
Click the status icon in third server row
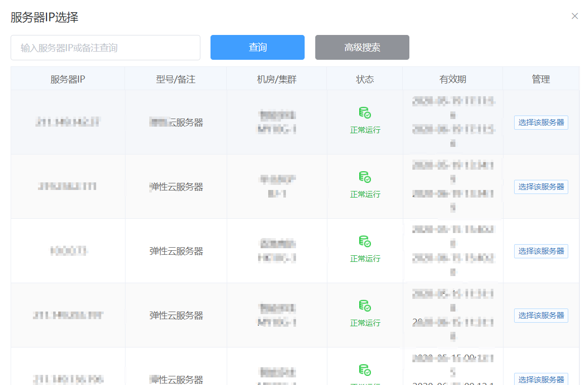point(365,241)
